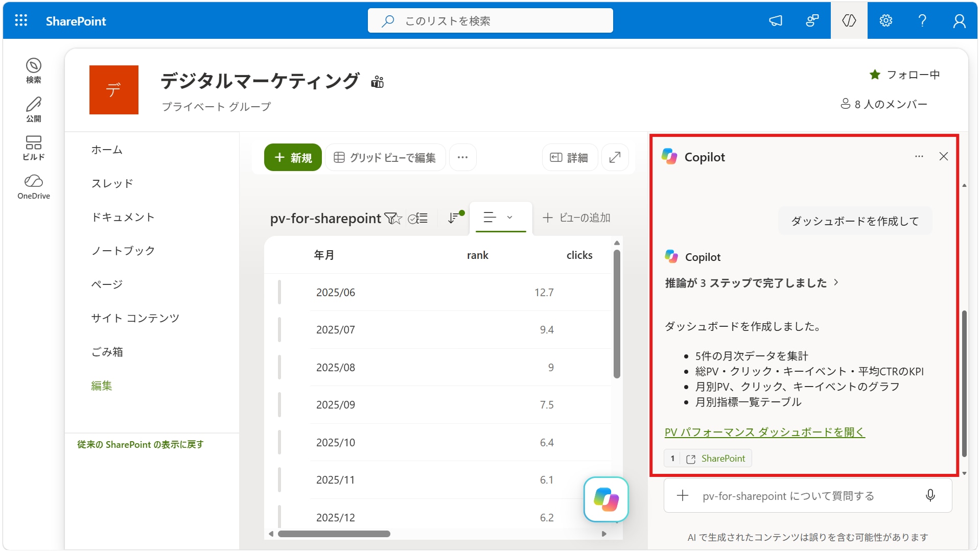Open ごみ箱 in site navigation
The height and width of the screenshot is (552, 980).
[x=107, y=352]
